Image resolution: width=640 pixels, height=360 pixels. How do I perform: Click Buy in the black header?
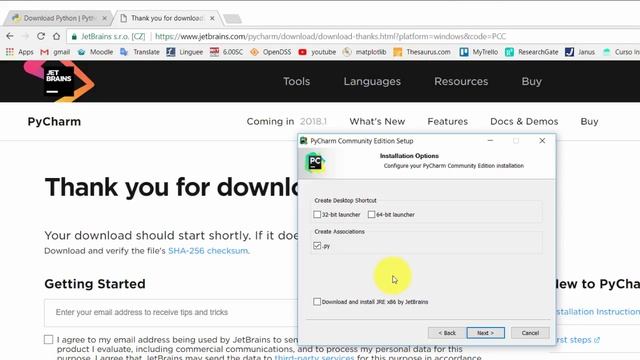[x=532, y=81]
